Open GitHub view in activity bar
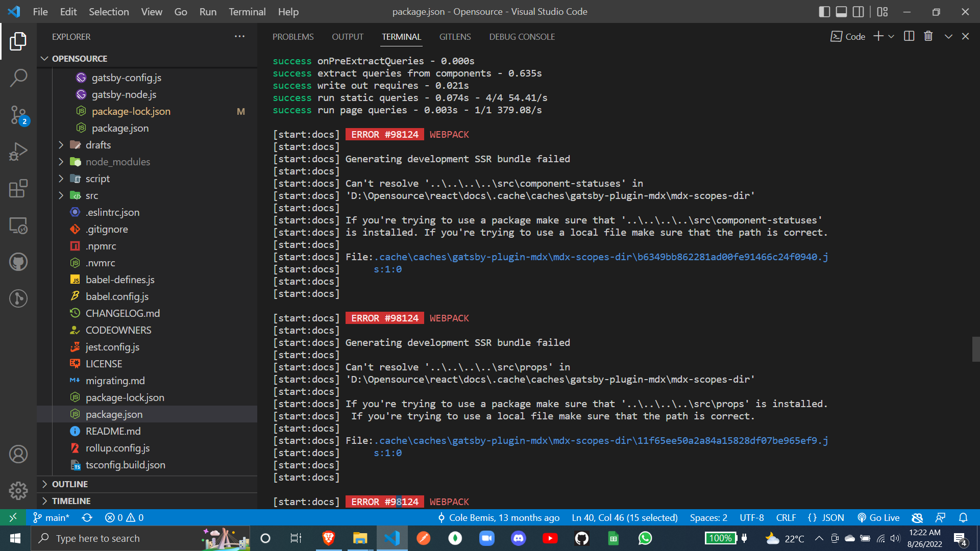Viewport: 980px width, 551px height. (x=18, y=262)
